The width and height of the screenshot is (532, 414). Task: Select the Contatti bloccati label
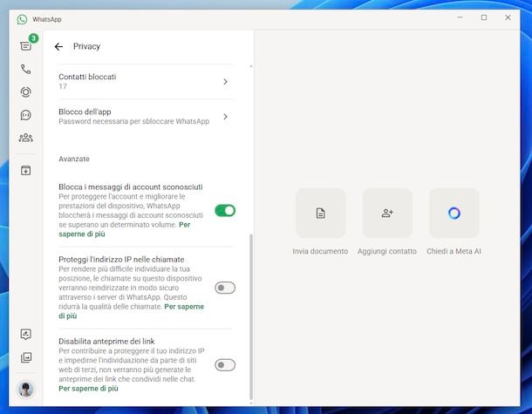click(87, 77)
